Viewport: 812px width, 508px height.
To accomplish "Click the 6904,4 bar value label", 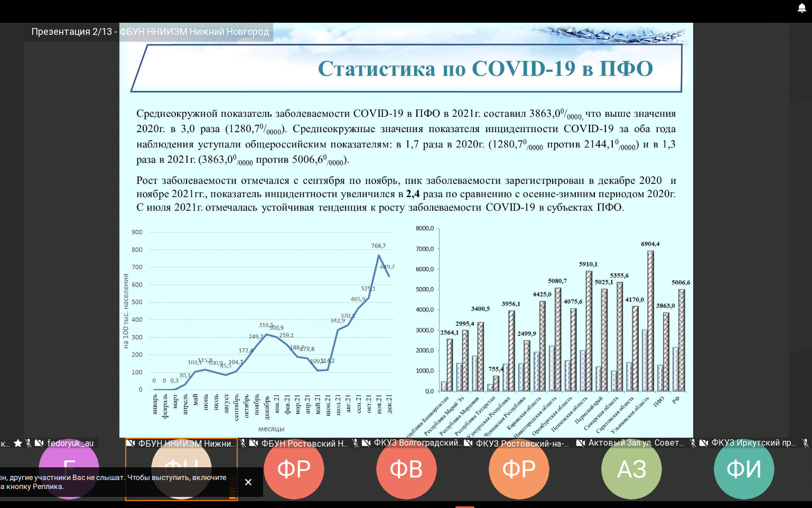I will (650, 244).
